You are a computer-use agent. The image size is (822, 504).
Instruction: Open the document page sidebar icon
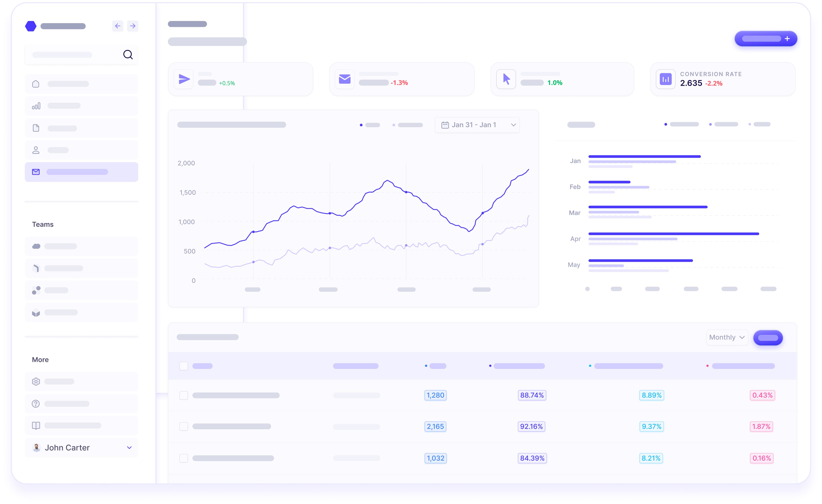36,128
